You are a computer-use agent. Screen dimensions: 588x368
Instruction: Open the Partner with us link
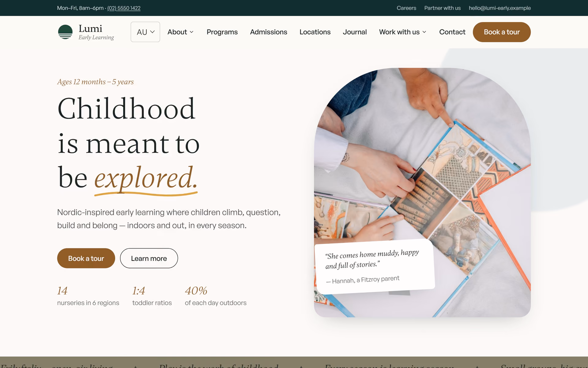442,8
